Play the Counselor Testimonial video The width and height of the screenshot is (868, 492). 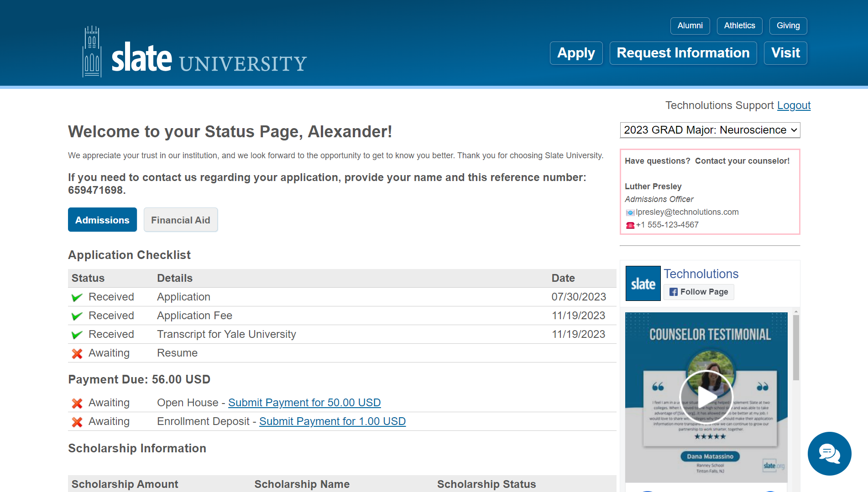coord(706,396)
